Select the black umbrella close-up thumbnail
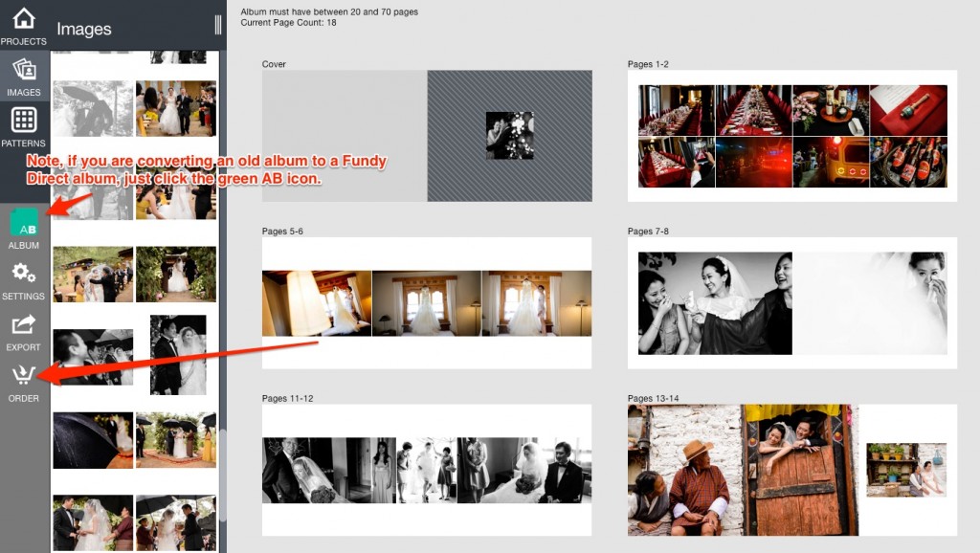The height and width of the screenshot is (553, 980). (93, 440)
